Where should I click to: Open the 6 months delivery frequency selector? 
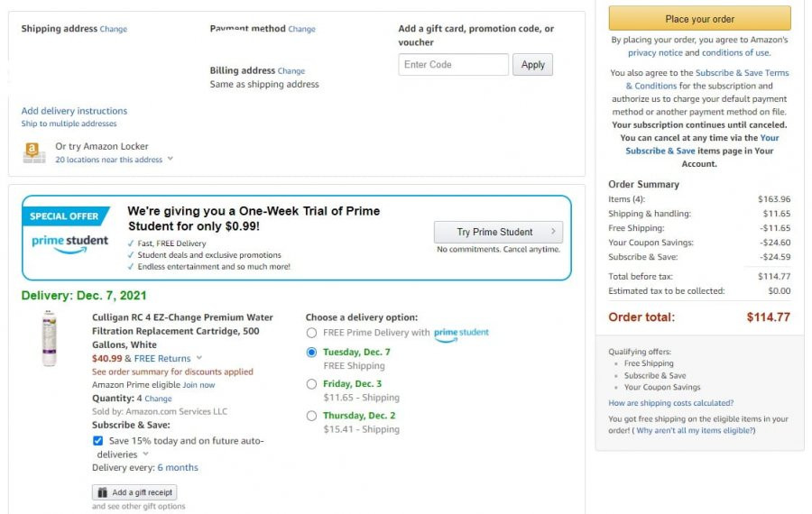pos(178,467)
